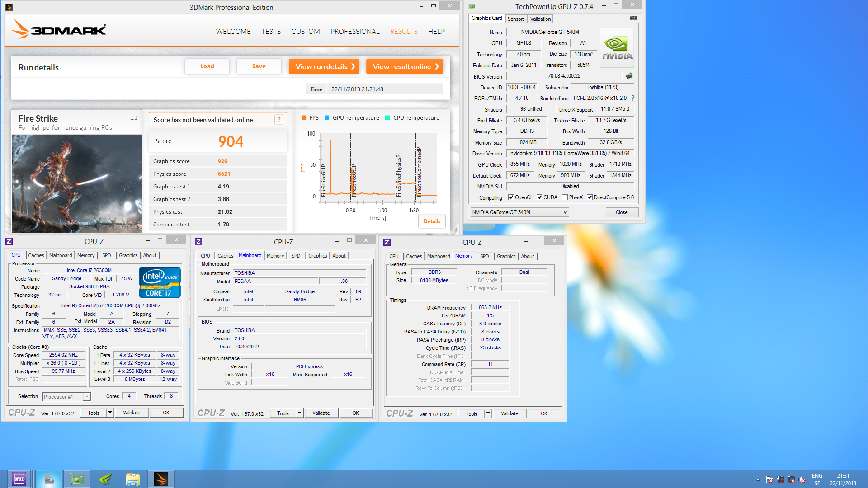
Task: Click the GPU-Z screenshot camera icon
Action: pos(633,18)
